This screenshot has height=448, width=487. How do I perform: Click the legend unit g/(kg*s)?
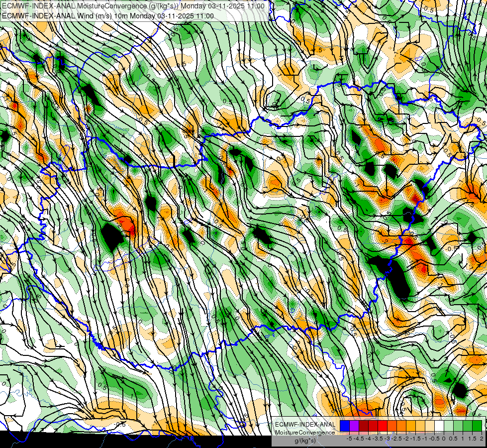pos(305,441)
